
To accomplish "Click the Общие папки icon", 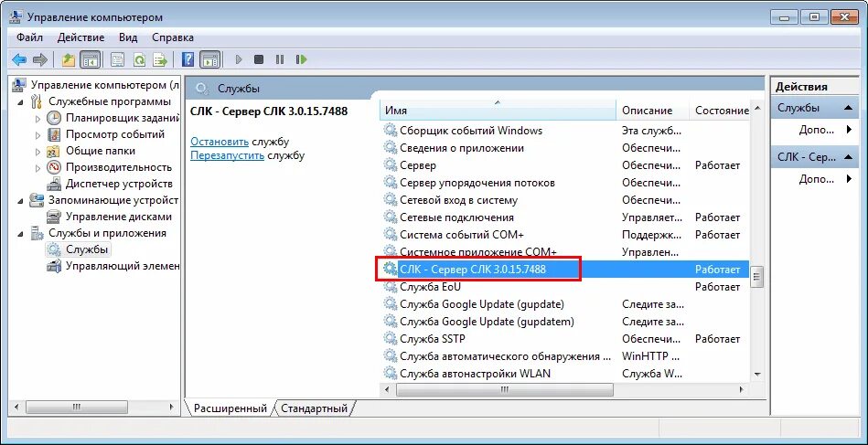I will [x=53, y=151].
